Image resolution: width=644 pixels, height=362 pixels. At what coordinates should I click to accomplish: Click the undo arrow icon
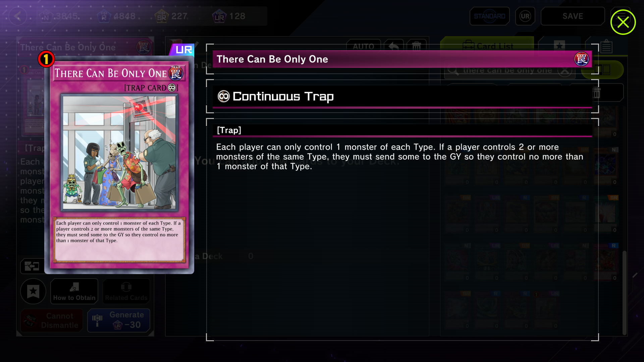pyautogui.click(x=394, y=46)
